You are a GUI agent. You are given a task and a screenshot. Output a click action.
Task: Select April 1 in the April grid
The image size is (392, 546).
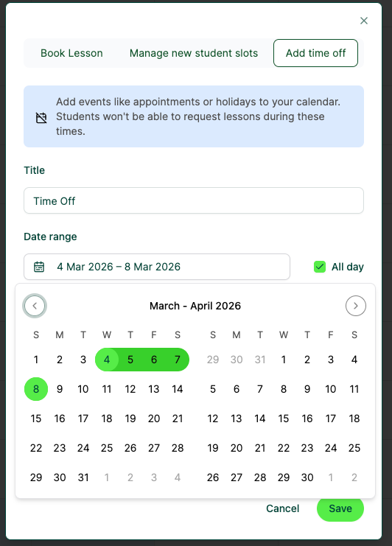[284, 360]
